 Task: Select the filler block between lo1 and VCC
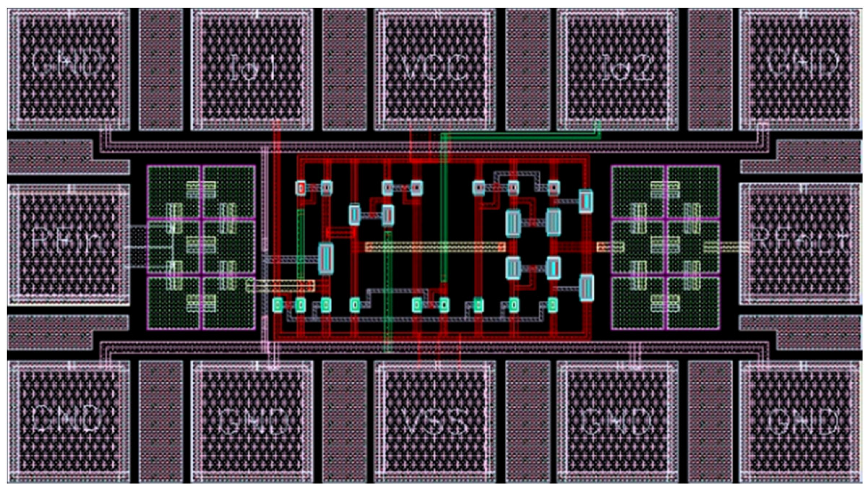pyautogui.click(x=344, y=69)
